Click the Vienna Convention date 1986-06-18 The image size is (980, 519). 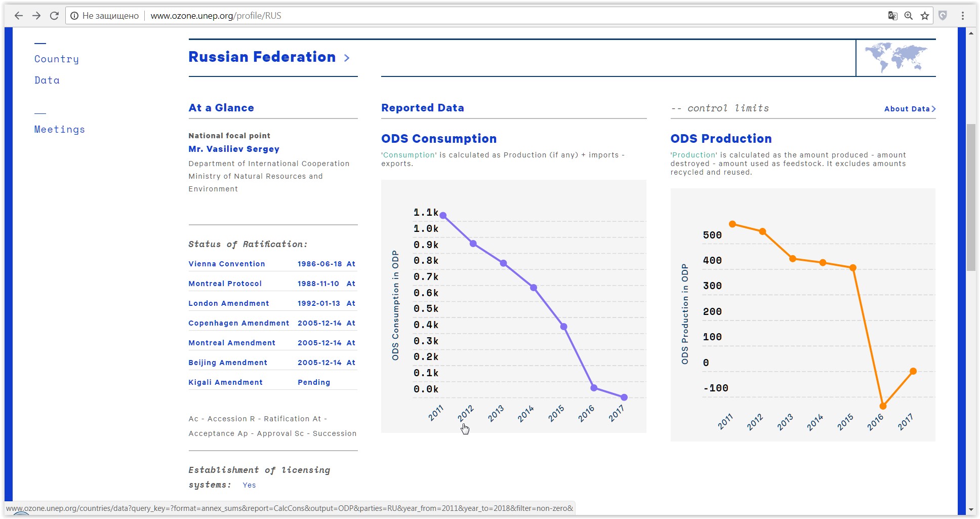(320, 264)
